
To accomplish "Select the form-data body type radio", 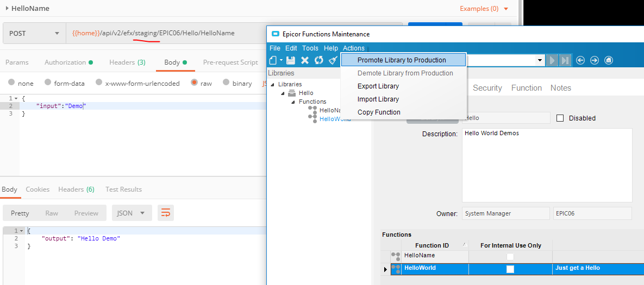I will [x=48, y=83].
